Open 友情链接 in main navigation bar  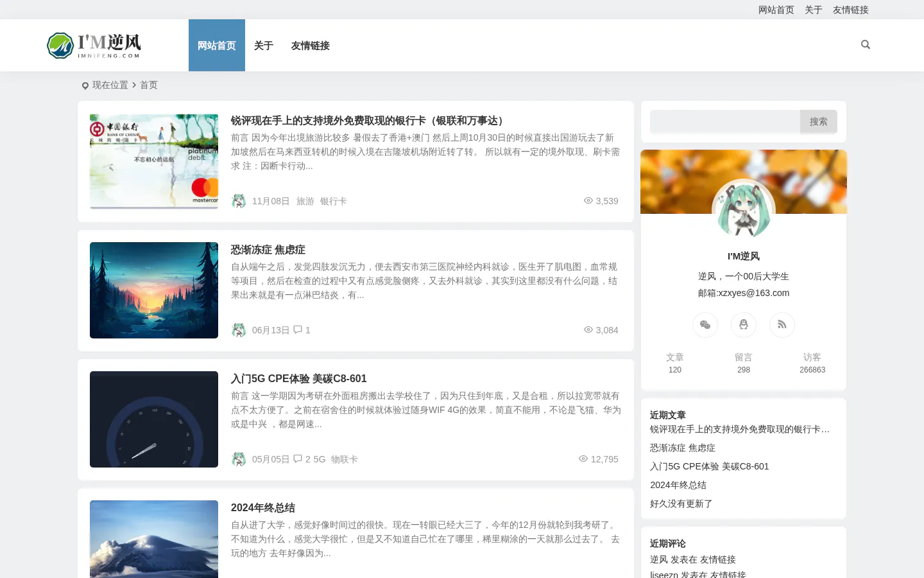pos(311,46)
